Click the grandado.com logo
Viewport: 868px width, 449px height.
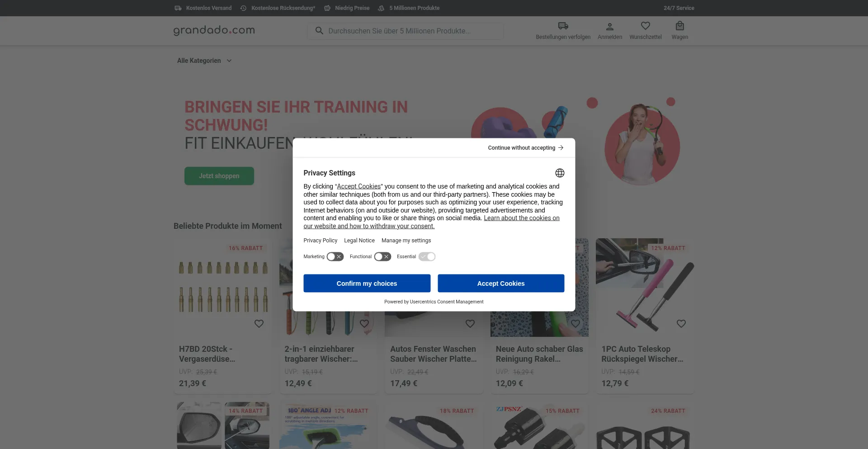(214, 30)
